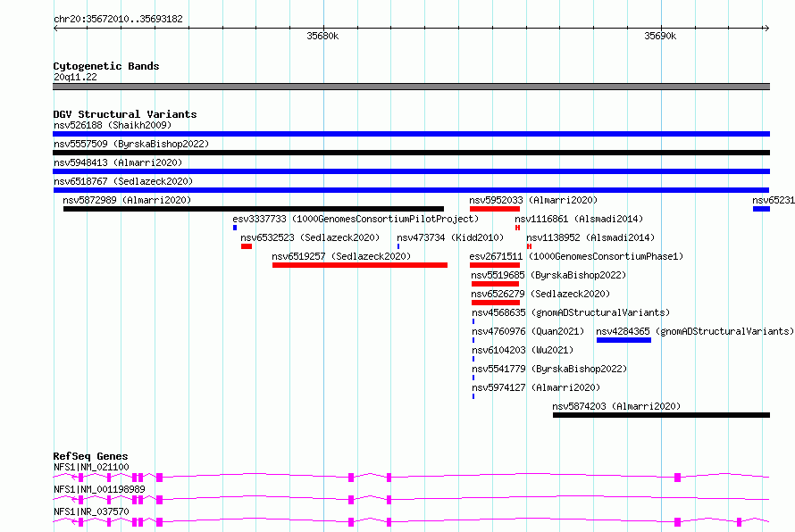Screen dimensions: 795x532
Task: Click the nsv1116861 (Alsmadi2014) red marker
Action: click(x=518, y=228)
